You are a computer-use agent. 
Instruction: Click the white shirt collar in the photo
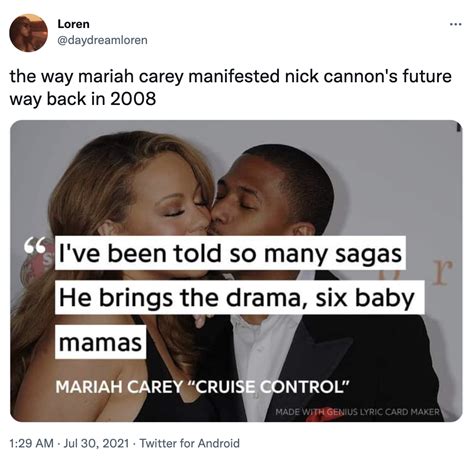[253, 323]
